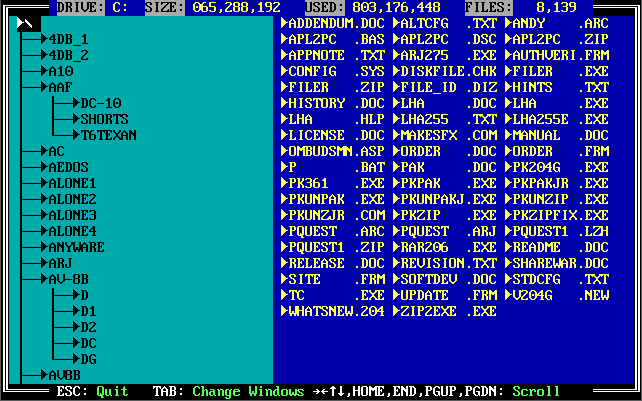Viewport: 642px width, 401px height.
Task: Expand the AV-8B directory branch
Action: tap(69, 279)
